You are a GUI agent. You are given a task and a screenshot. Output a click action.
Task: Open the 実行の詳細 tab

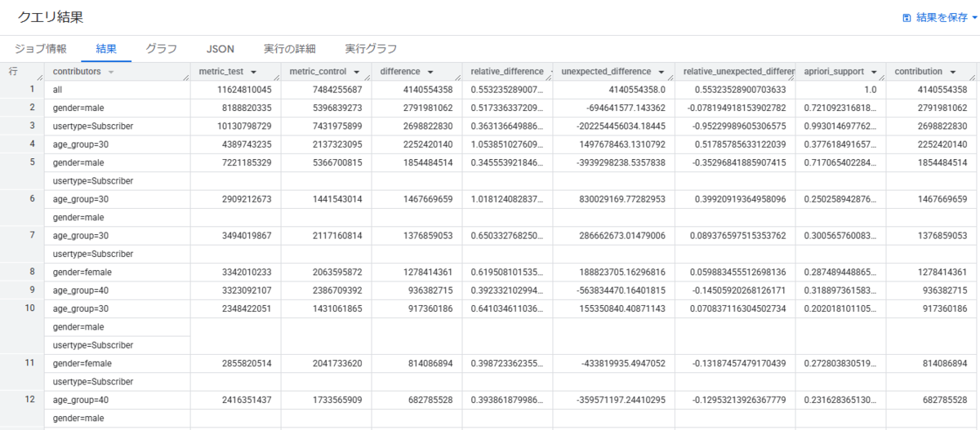[x=290, y=49]
